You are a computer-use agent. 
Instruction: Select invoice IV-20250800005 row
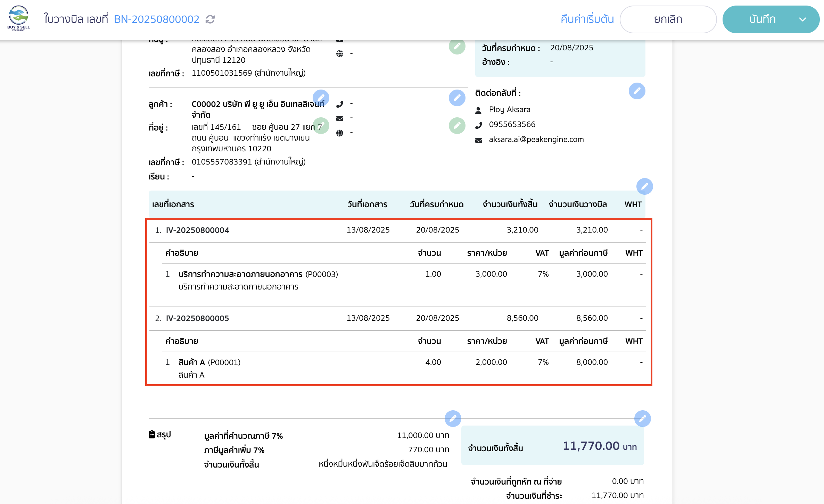(x=398, y=318)
